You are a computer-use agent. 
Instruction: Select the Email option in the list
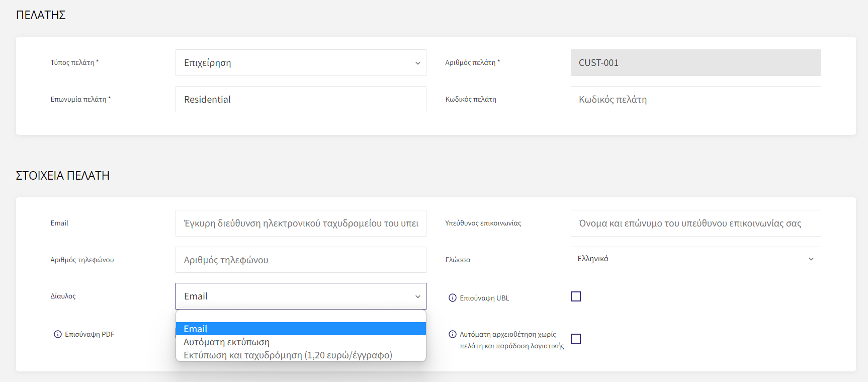pyautogui.click(x=301, y=329)
